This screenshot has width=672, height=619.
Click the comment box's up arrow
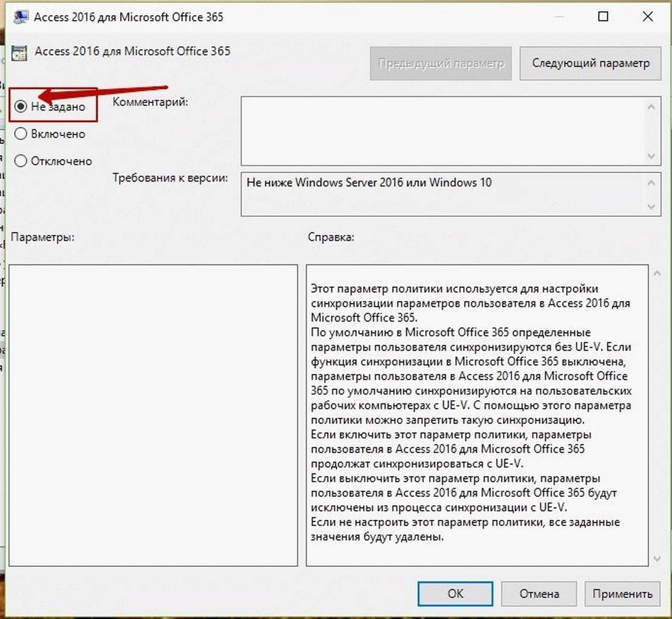click(x=651, y=106)
